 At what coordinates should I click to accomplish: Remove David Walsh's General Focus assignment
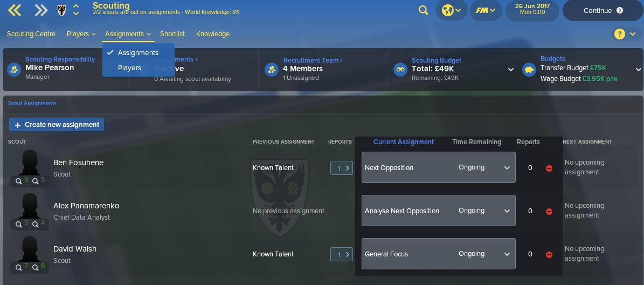click(x=549, y=255)
